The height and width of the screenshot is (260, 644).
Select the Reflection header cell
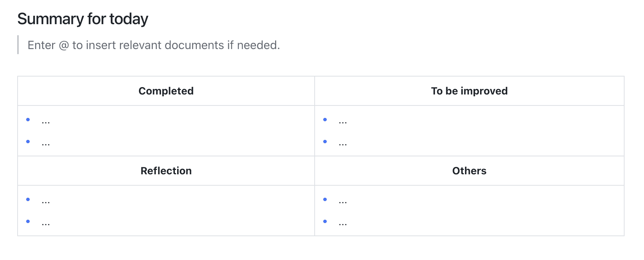(x=166, y=171)
